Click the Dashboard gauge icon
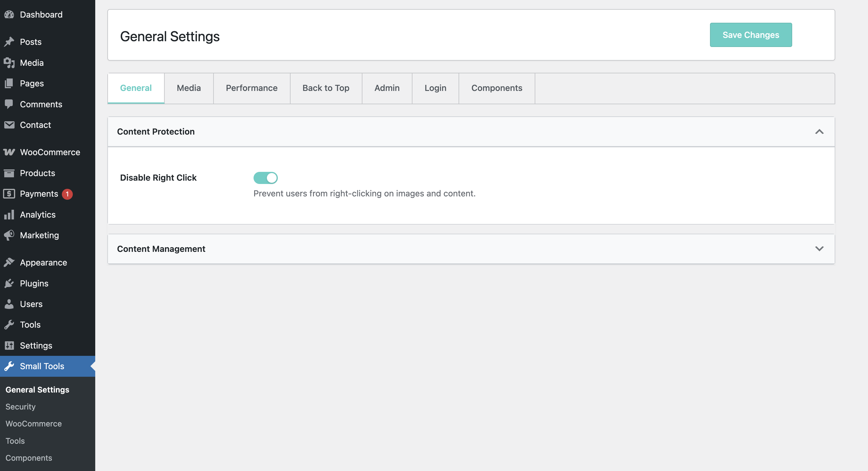 pyautogui.click(x=9, y=15)
